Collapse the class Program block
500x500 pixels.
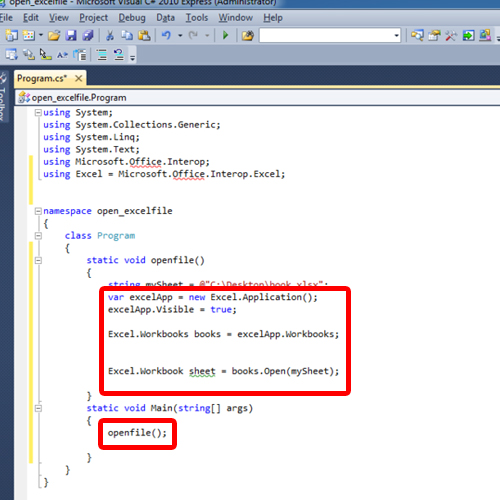(x=38, y=236)
